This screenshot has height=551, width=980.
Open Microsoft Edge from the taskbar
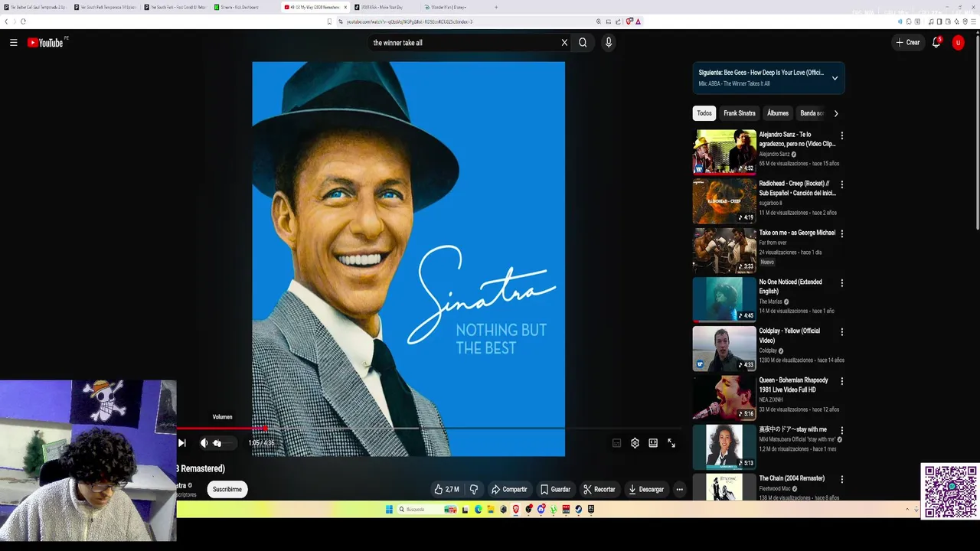[478, 509]
